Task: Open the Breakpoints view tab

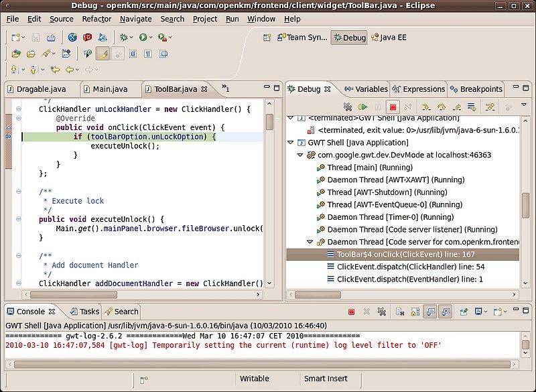Action: click(x=476, y=89)
